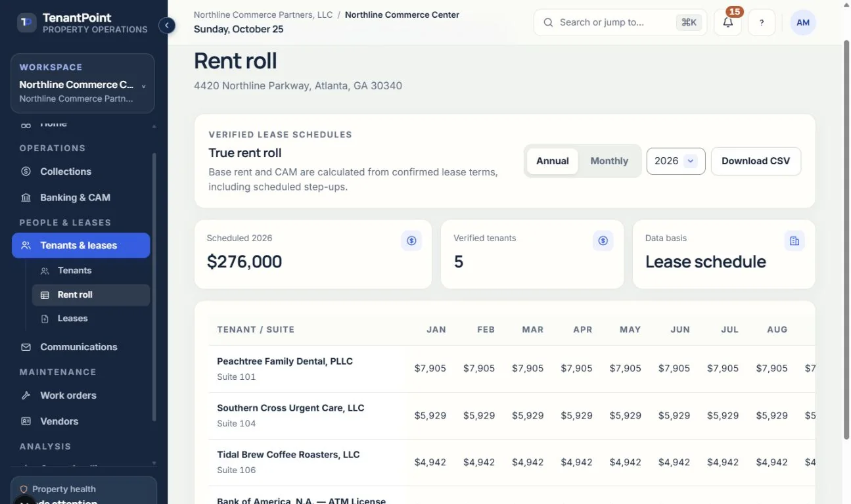Click Tidal Brew Coffee Roasters, LLC tenant
Image resolution: width=851 pixels, height=504 pixels.
tap(288, 455)
